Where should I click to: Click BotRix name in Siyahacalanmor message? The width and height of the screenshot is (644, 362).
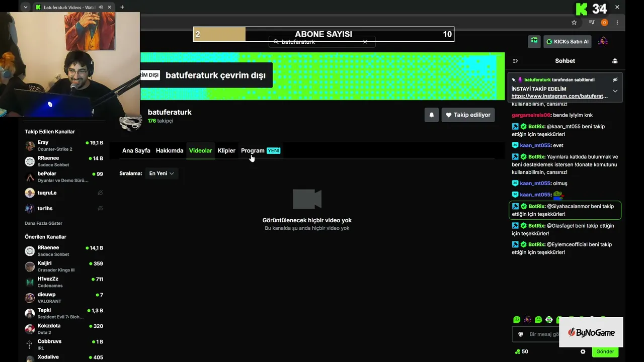pyautogui.click(x=537, y=207)
